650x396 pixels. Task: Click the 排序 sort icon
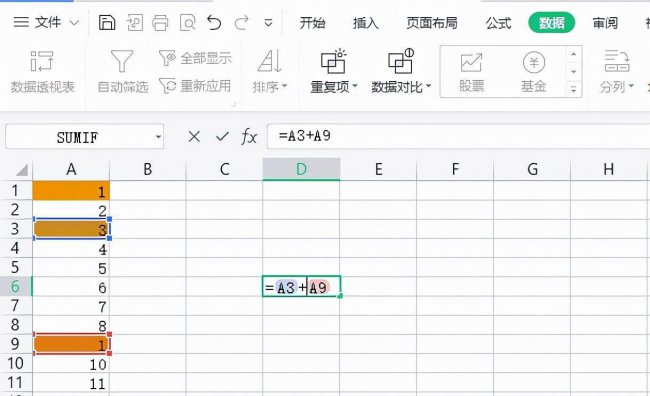pyautogui.click(x=269, y=61)
